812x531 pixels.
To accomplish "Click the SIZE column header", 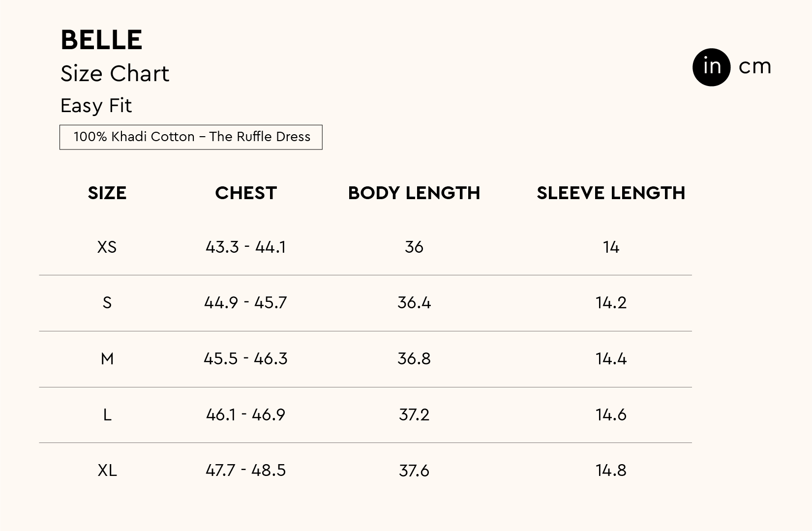I will (107, 193).
